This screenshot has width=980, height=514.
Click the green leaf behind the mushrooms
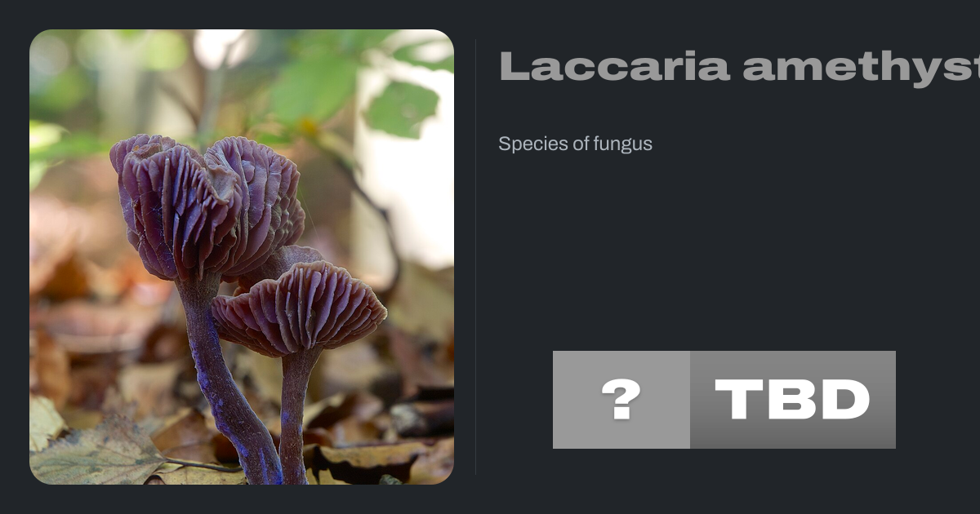tap(402, 109)
